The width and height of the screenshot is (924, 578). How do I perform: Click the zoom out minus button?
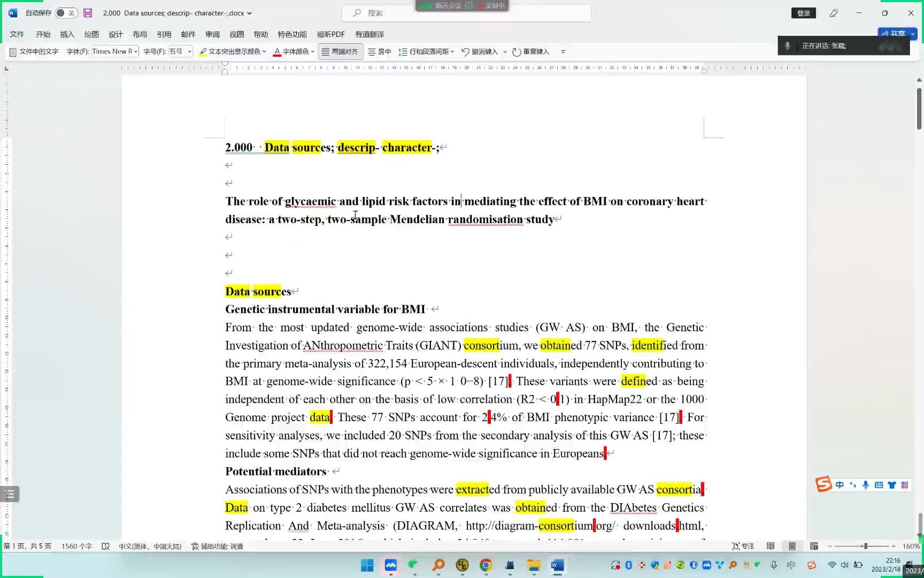click(830, 546)
